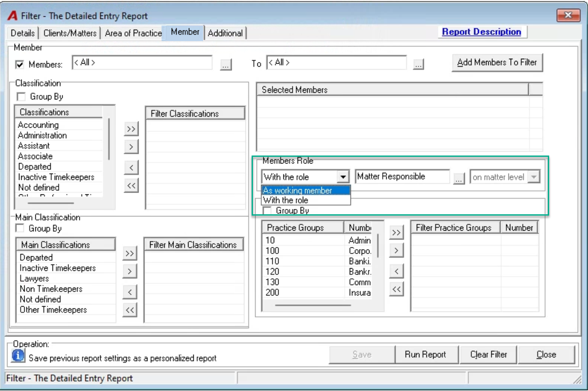
Task: Move all Main Classifications to filter
Action: [129, 253]
